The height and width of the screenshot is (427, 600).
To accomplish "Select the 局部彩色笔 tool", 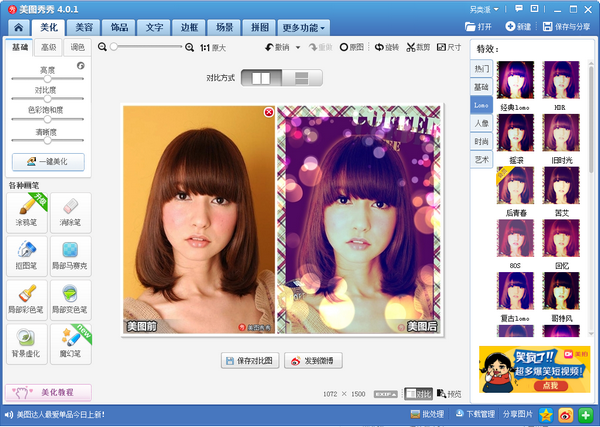I will (x=27, y=300).
